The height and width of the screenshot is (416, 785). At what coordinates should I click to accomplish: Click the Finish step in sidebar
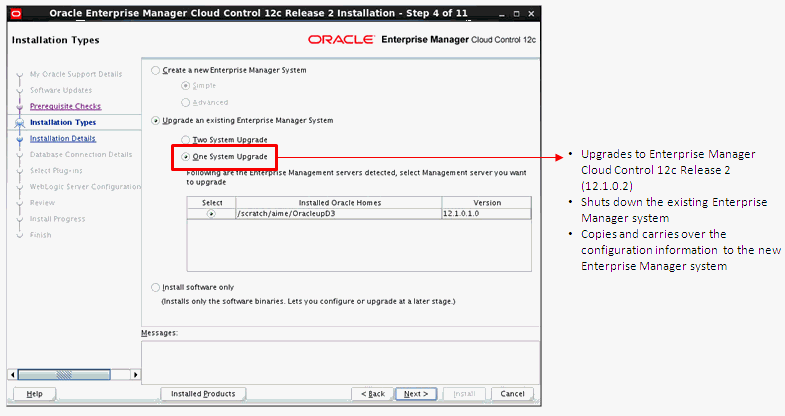tap(41, 234)
